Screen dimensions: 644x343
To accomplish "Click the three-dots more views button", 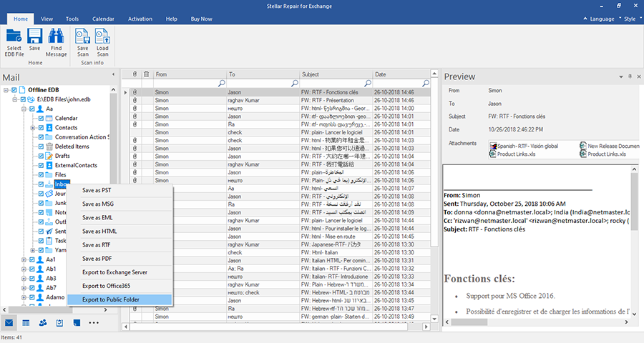I will coord(94,323).
